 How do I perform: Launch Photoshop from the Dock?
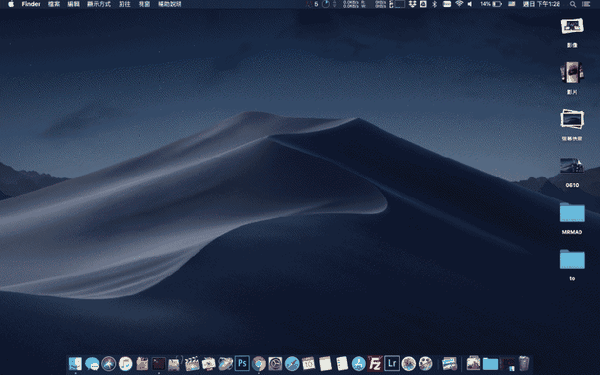coord(242,363)
